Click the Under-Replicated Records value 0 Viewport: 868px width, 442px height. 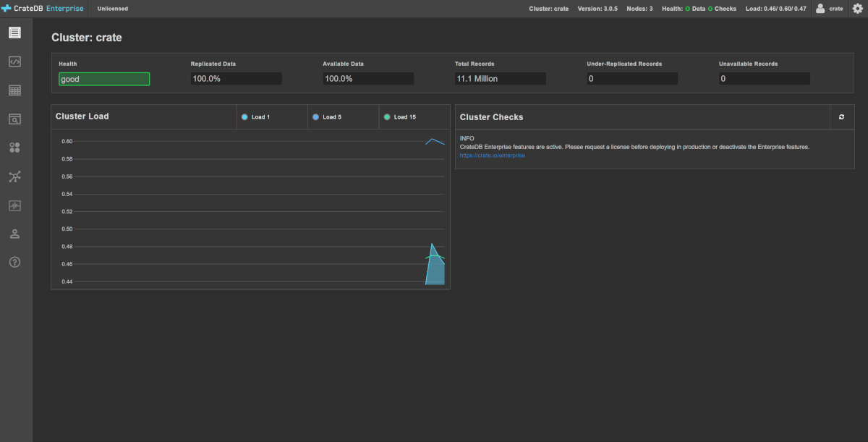632,79
